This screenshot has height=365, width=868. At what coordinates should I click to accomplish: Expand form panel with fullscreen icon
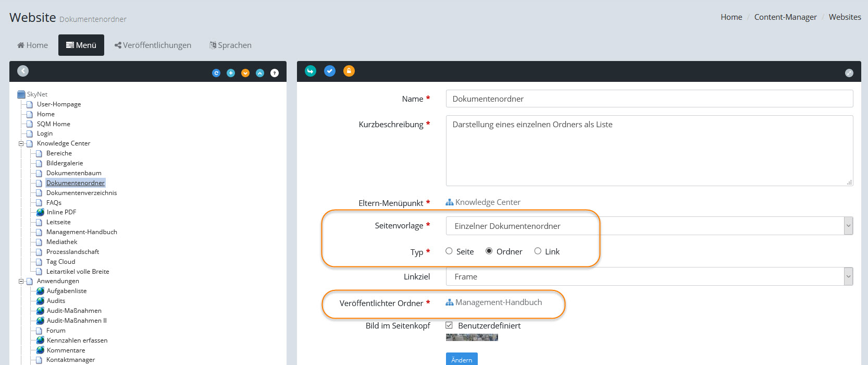pos(849,73)
